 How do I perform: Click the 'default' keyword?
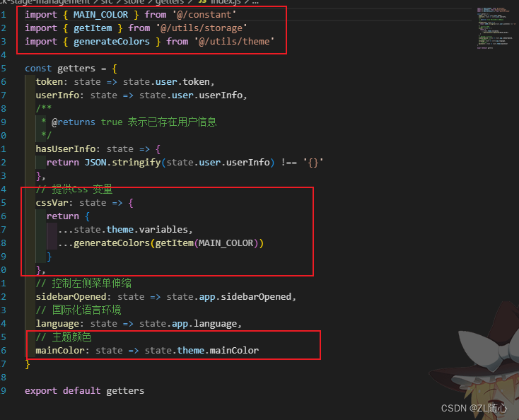(x=82, y=391)
